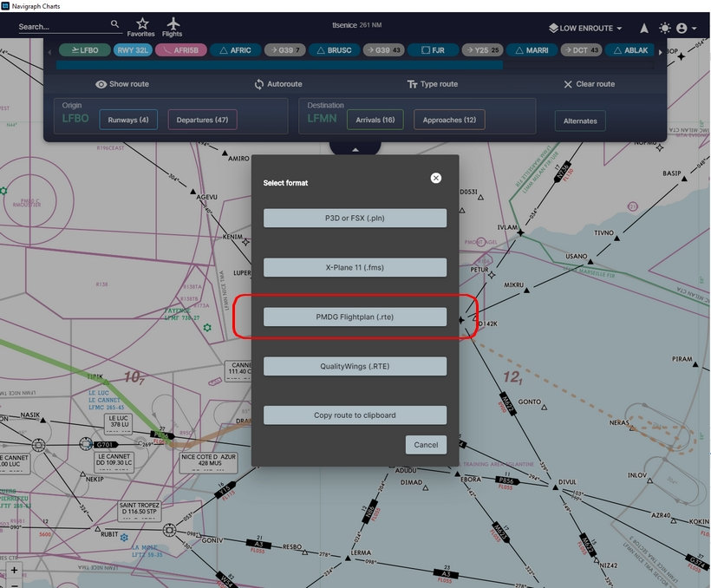Viewport: 711px width, 588px height.
Task: Click Autoroute
Action: [278, 84]
